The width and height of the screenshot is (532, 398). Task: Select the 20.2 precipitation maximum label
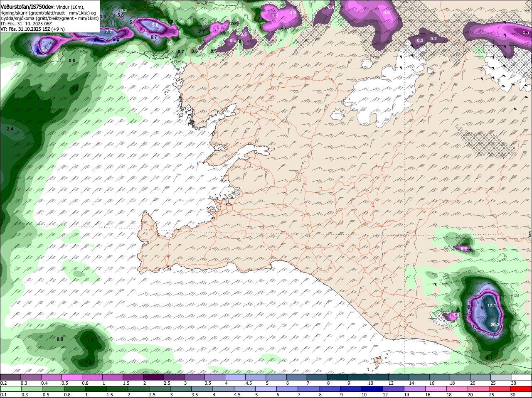tap(495, 325)
